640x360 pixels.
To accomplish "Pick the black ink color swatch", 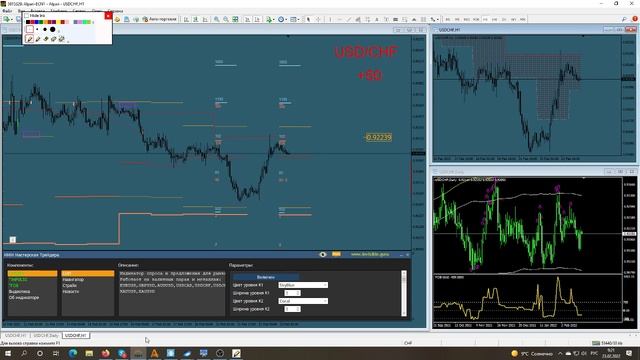I will (28, 22).
